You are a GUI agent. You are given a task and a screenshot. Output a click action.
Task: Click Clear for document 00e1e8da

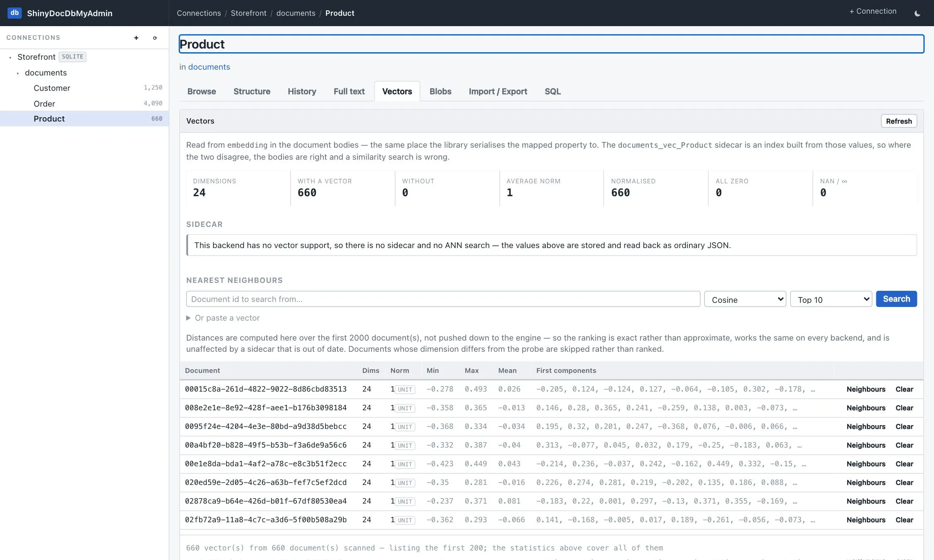(904, 464)
